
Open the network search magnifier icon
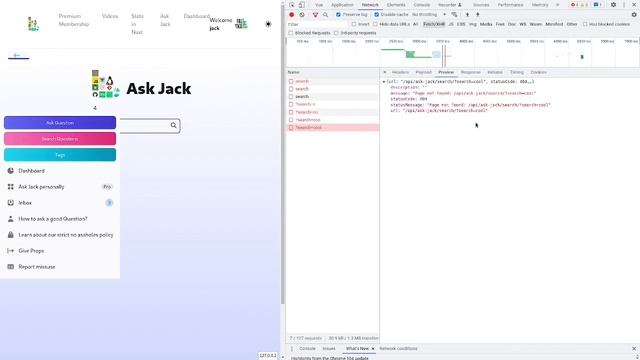(x=325, y=15)
